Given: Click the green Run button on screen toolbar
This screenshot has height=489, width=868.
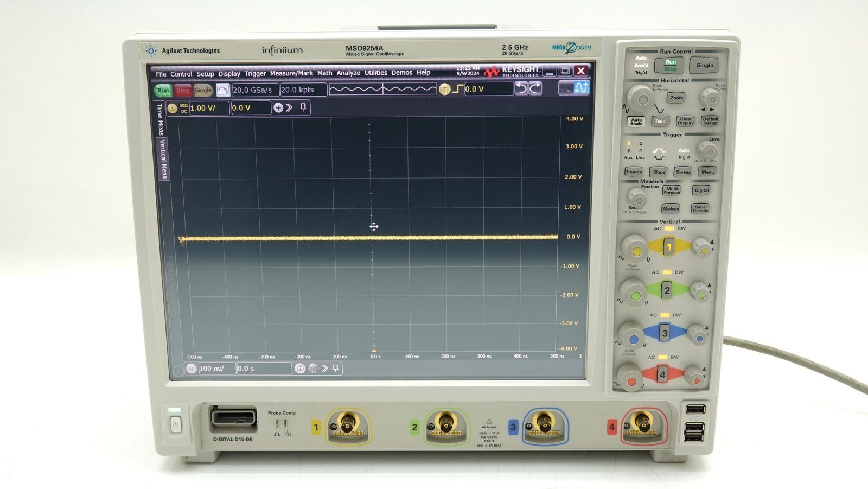Looking at the screenshot, I should coord(163,91).
